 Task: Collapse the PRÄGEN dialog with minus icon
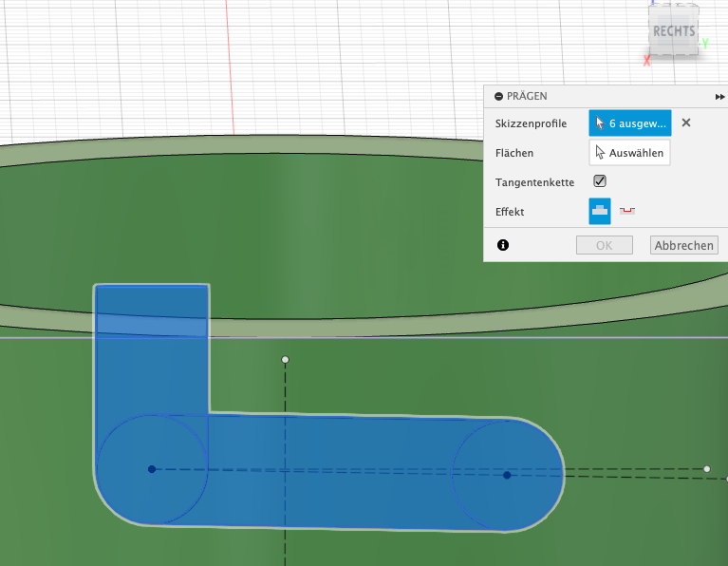coord(498,96)
